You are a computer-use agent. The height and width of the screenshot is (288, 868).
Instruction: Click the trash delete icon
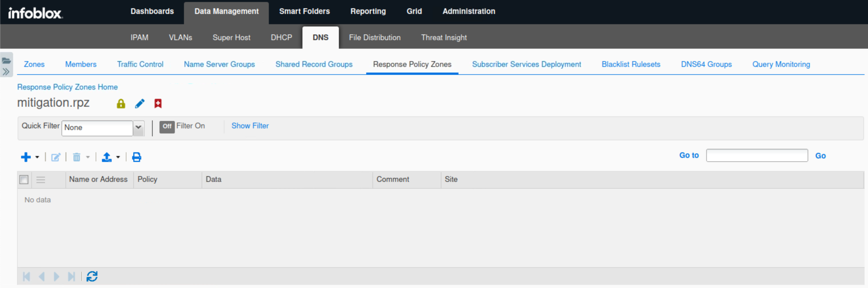[77, 157]
